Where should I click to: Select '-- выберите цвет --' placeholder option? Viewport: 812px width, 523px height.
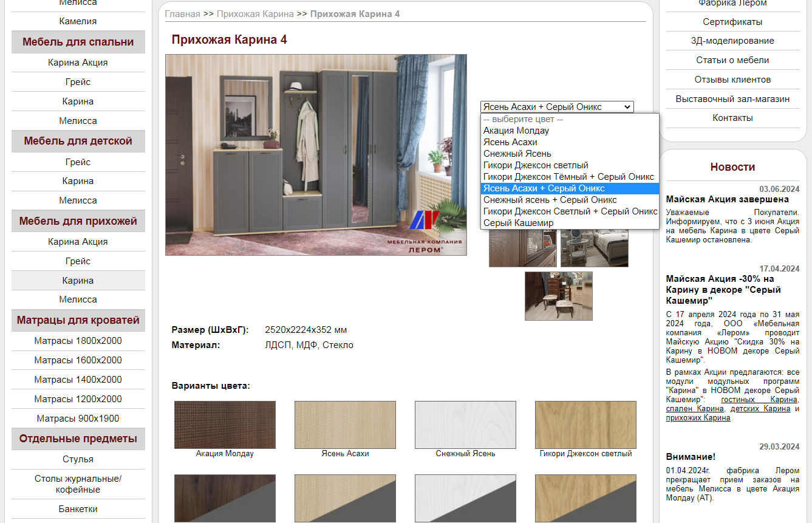pos(570,119)
